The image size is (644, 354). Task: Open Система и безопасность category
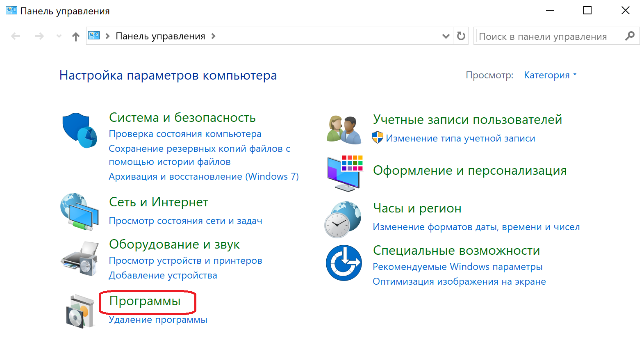click(182, 117)
